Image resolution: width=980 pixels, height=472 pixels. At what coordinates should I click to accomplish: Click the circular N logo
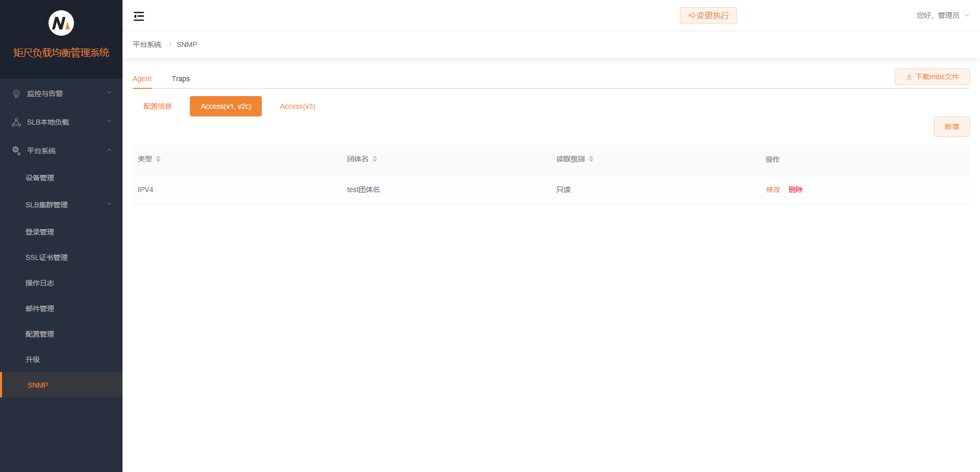click(61, 22)
